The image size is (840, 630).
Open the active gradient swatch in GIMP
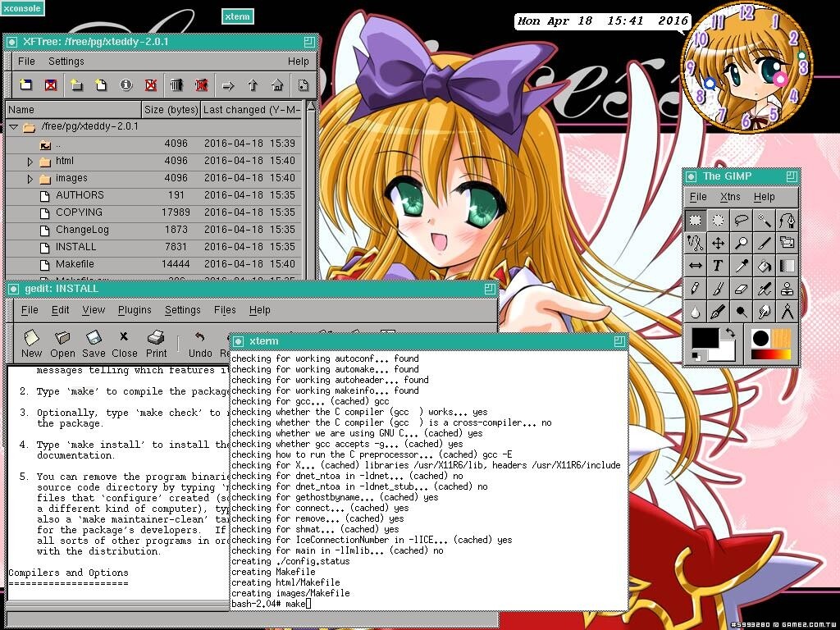point(772,354)
